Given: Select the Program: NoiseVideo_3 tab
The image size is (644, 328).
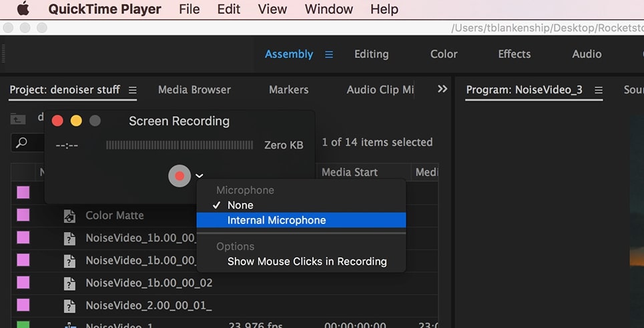Looking at the screenshot, I should (x=524, y=90).
